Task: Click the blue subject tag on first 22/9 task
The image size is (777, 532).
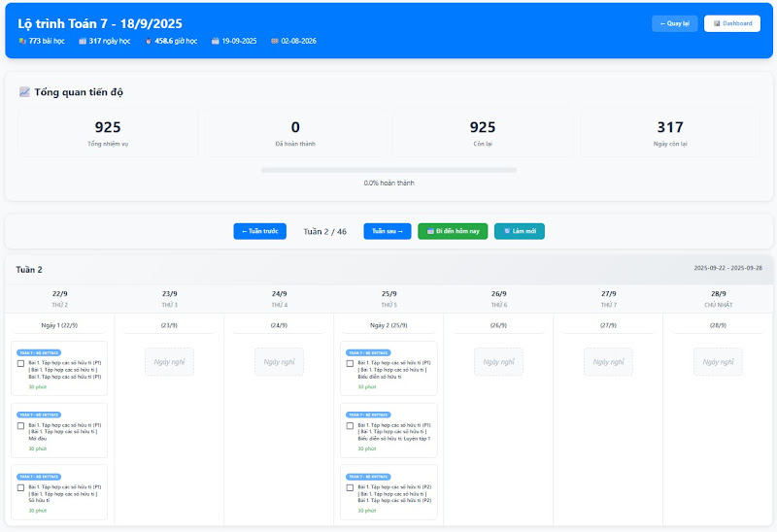Action: pos(39,352)
